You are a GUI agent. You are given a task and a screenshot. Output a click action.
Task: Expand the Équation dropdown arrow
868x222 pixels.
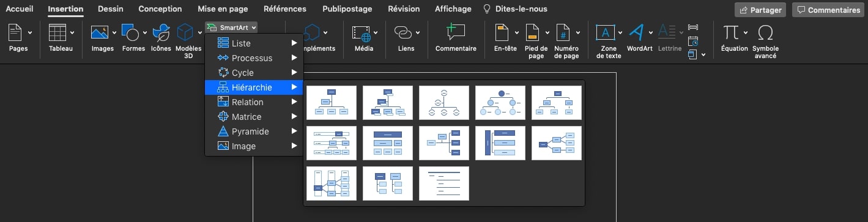tap(745, 32)
